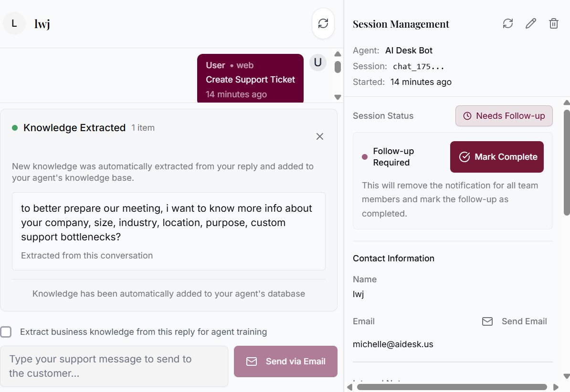Focus the support message input field
The image size is (570, 392).
tap(115, 366)
